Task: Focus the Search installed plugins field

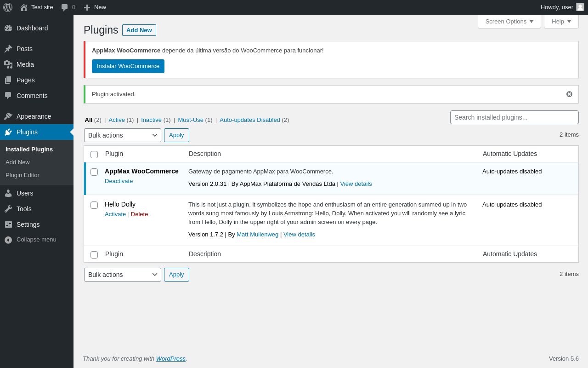Action: tap(514, 117)
